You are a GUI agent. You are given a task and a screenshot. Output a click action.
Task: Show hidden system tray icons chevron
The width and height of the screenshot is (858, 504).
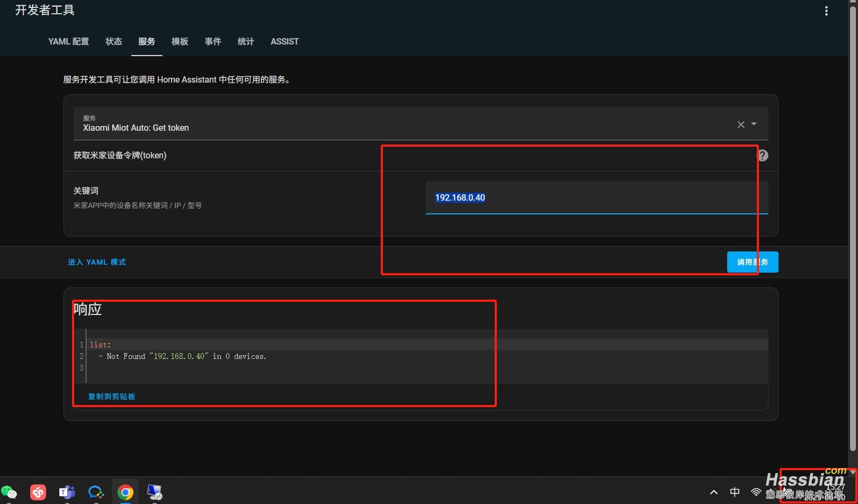tap(714, 492)
